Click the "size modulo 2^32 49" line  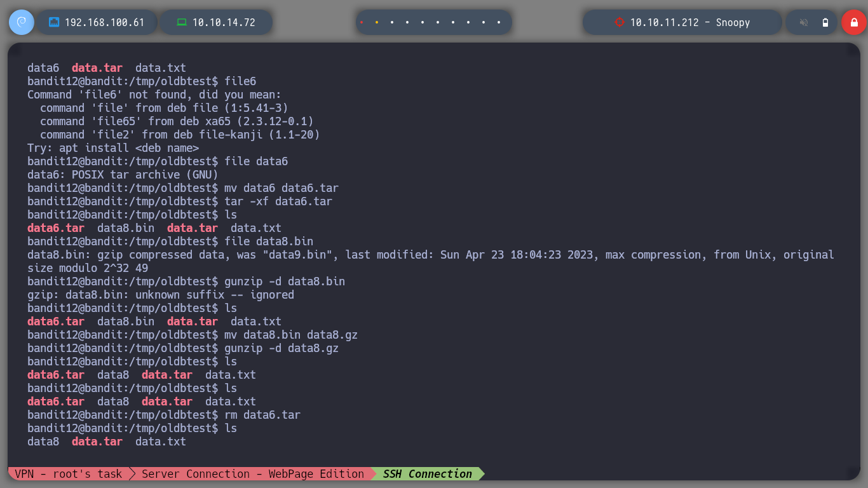click(88, 268)
